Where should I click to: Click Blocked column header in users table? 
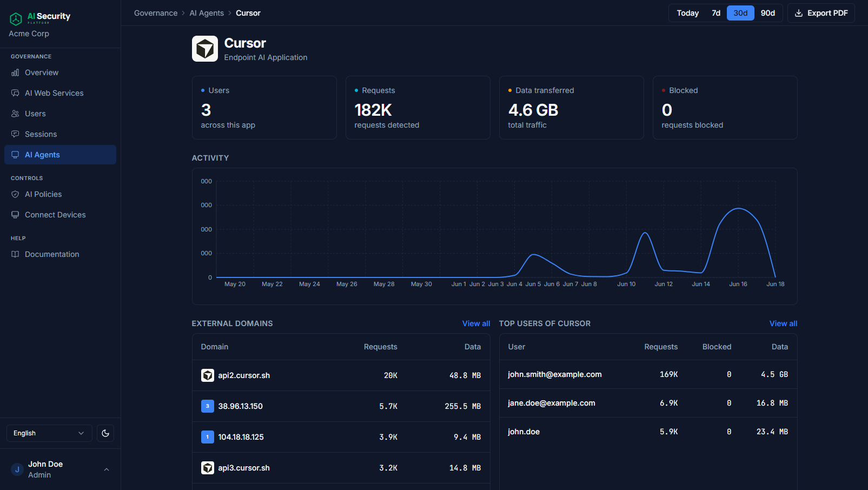coord(717,347)
